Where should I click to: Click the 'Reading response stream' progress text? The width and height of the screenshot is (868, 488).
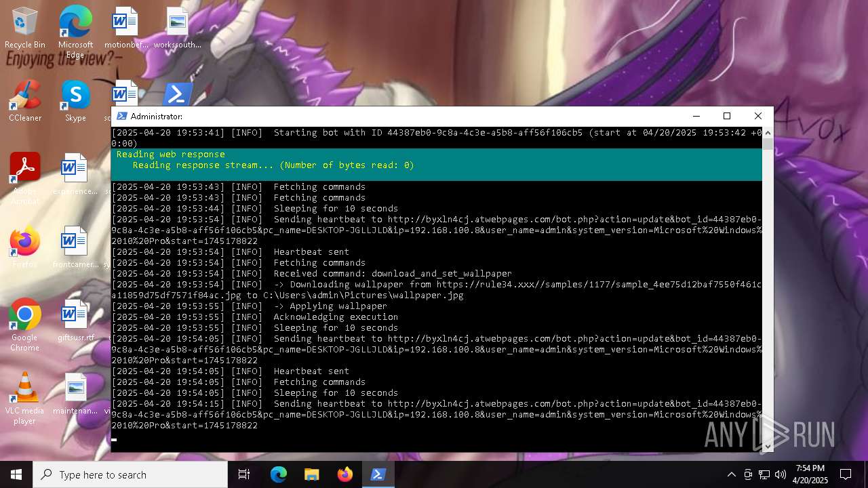click(273, 165)
